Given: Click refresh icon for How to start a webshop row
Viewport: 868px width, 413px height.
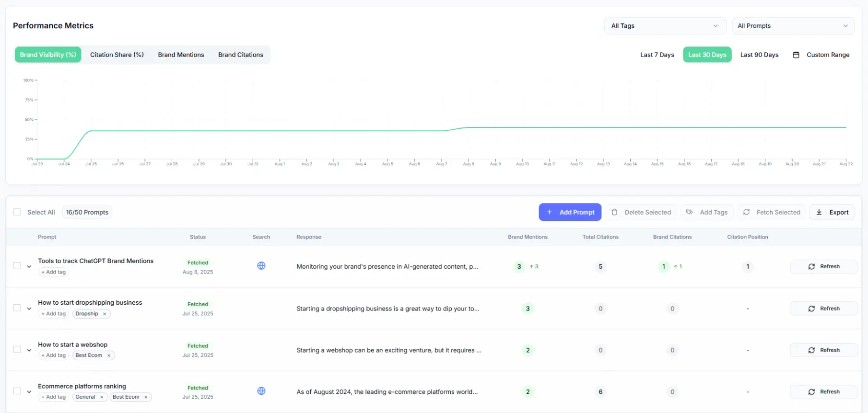Looking at the screenshot, I should coord(811,351).
